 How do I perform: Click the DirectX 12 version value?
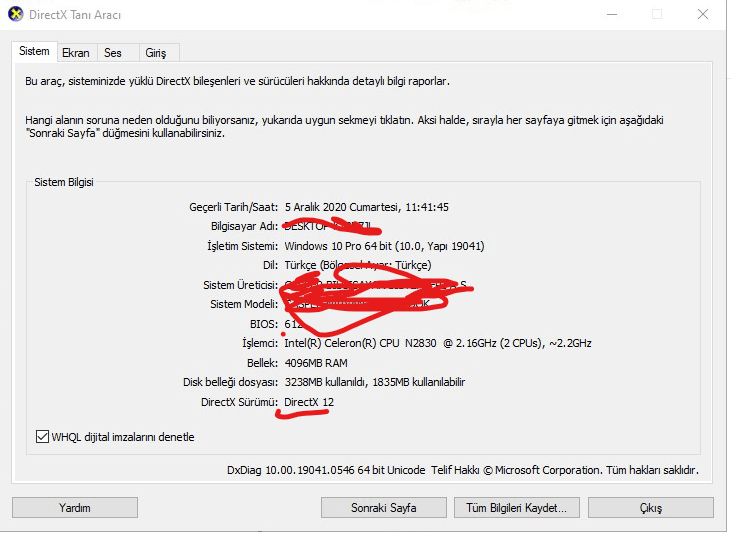click(x=309, y=402)
